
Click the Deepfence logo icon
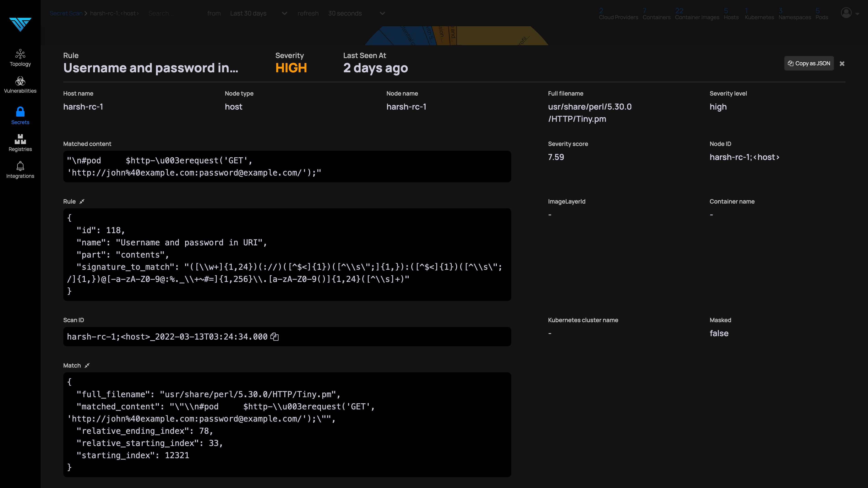click(20, 24)
